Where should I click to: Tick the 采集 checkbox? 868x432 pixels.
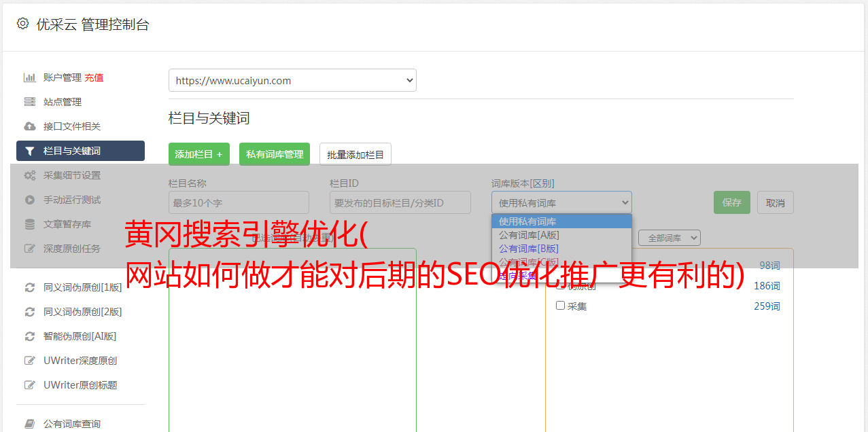[561, 306]
